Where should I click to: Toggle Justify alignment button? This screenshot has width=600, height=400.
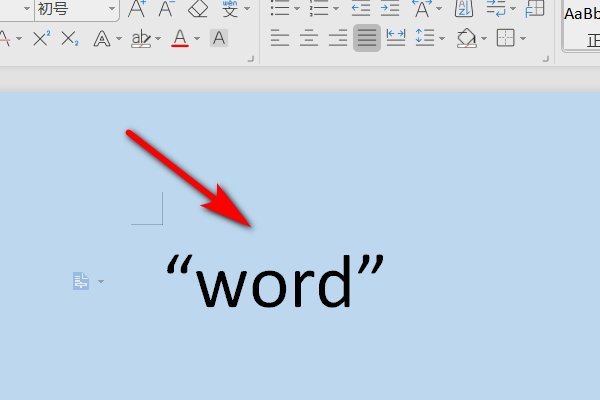tap(367, 38)
